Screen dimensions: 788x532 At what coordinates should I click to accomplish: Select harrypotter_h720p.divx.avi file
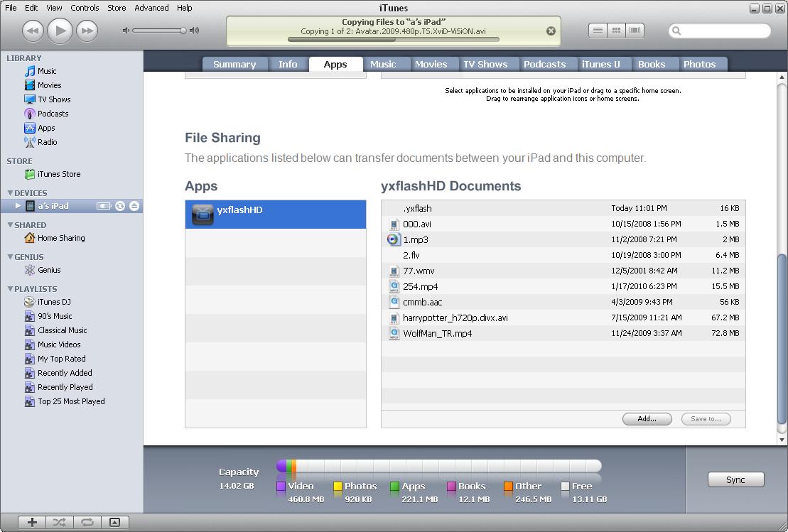click(563, 318)
